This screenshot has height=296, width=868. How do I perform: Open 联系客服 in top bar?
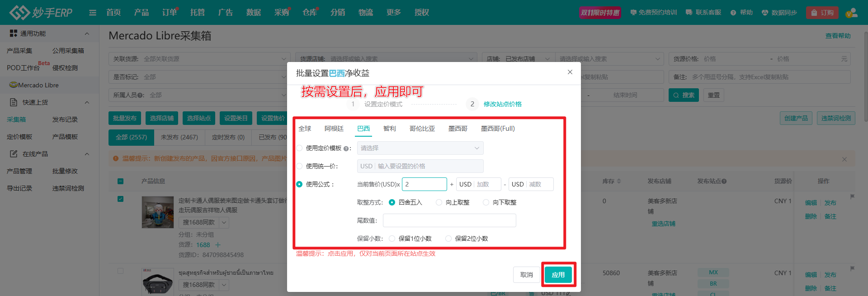point(703,13)
